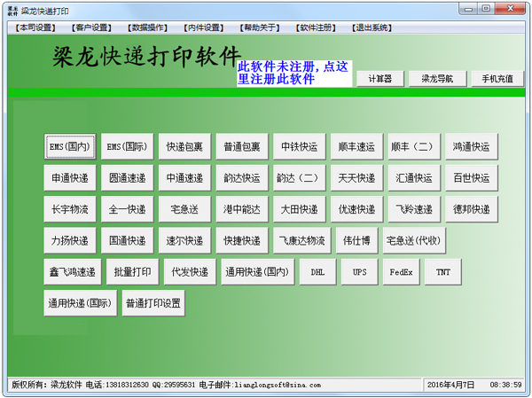Minimize the 梁龙快递打印 window

468,9
